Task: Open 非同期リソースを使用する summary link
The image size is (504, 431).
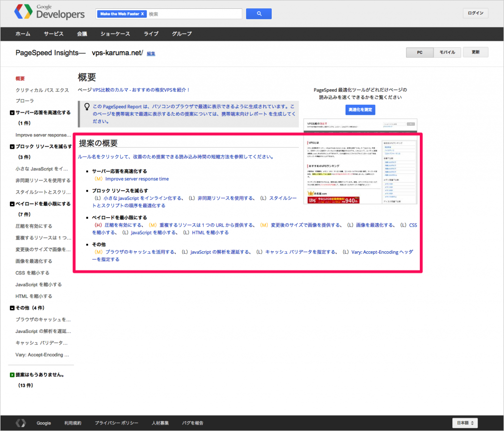Action: [x=225, y=198]
